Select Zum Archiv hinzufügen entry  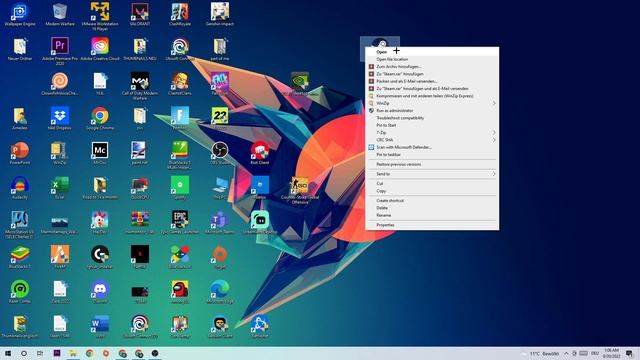432,67
